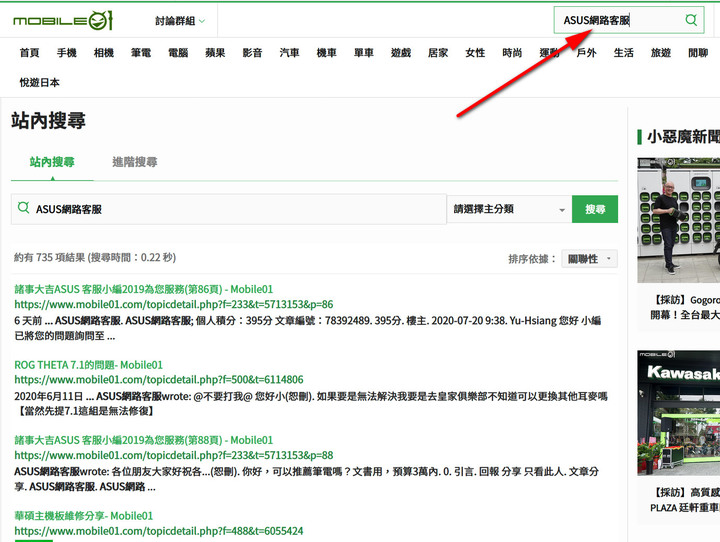The image size is (720, 542).
Task: Open the 相機 category
Action: 104,53
